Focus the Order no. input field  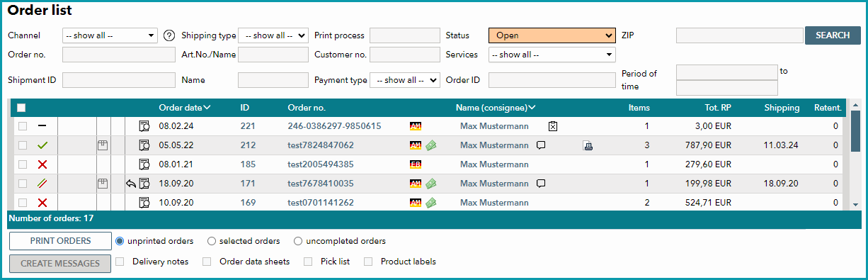point(118,55)
